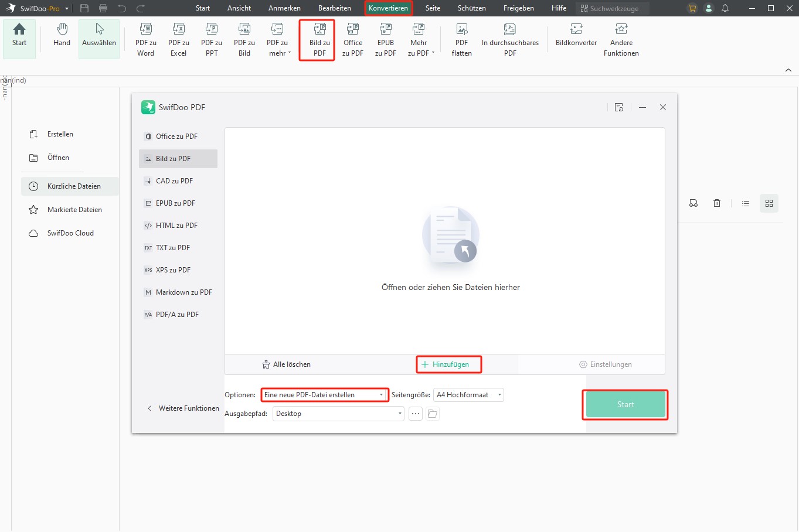
Task: Open the Bearbeiten tab
Action: [x=335, y=8]
